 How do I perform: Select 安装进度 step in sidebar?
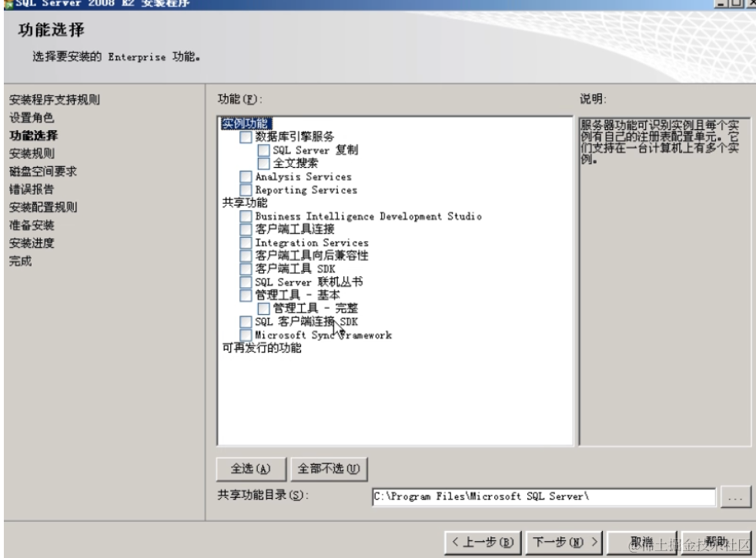tap(32, 243)
